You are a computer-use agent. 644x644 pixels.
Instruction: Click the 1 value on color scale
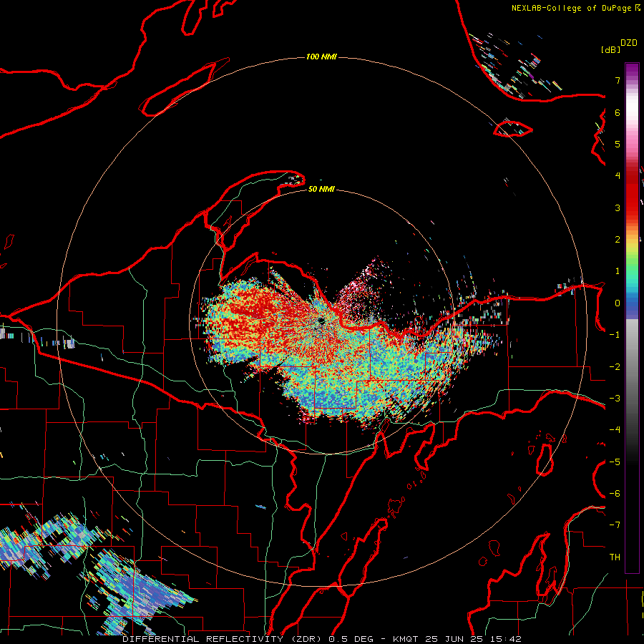[618, 271]
